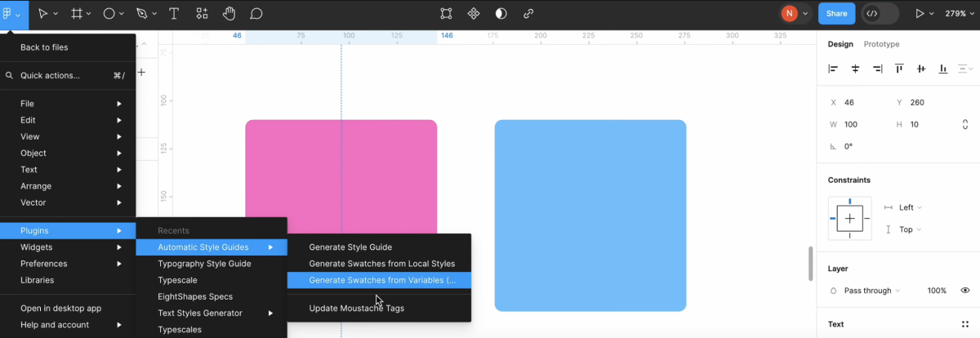Viewport: 980px width, 338px height.
Task: Click the Create link icon
Action: [528, 14]
